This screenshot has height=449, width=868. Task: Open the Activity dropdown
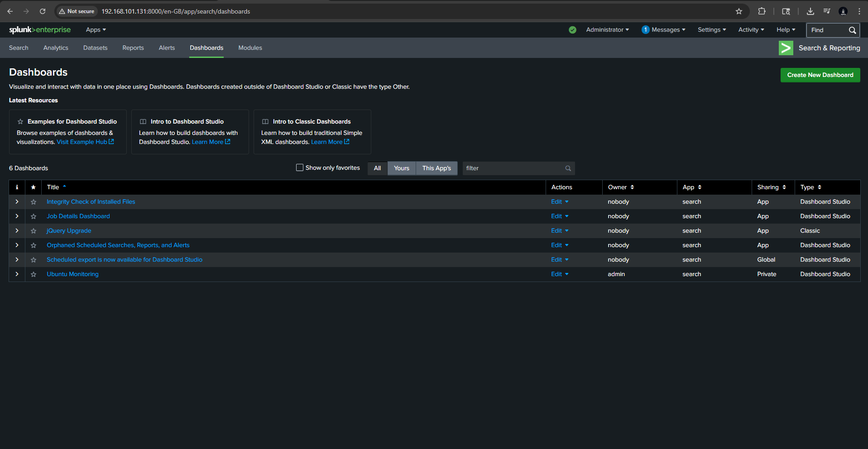[751, 30]
